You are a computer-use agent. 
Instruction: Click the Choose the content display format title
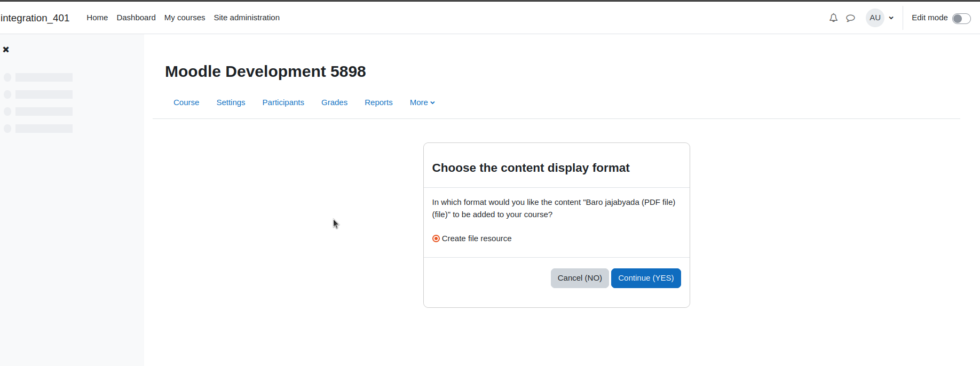531,168
